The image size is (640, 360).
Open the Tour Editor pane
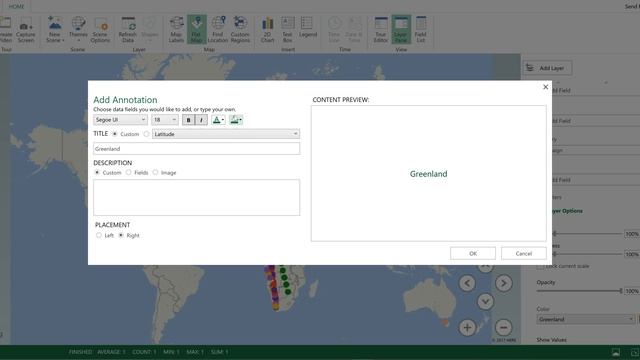380,29
